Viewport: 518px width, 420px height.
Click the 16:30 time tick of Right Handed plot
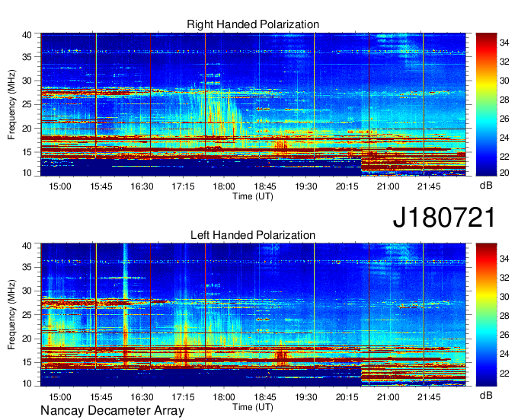click(142, 186)
